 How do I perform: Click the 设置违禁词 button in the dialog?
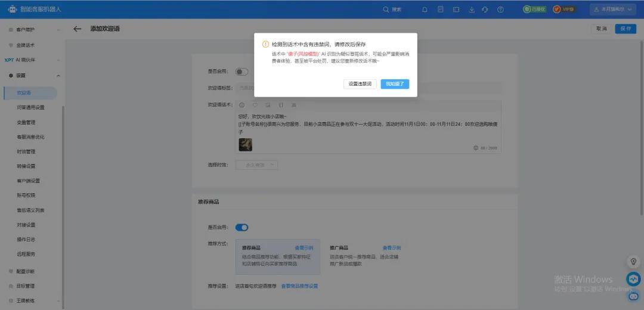tap(360, 84)
